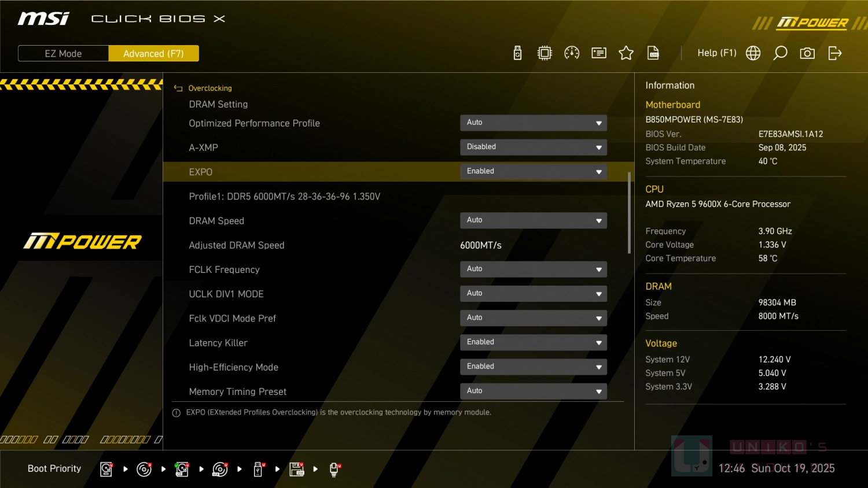
Task: Select the Advanced (F7) tab
Action: tap(153, 54)
